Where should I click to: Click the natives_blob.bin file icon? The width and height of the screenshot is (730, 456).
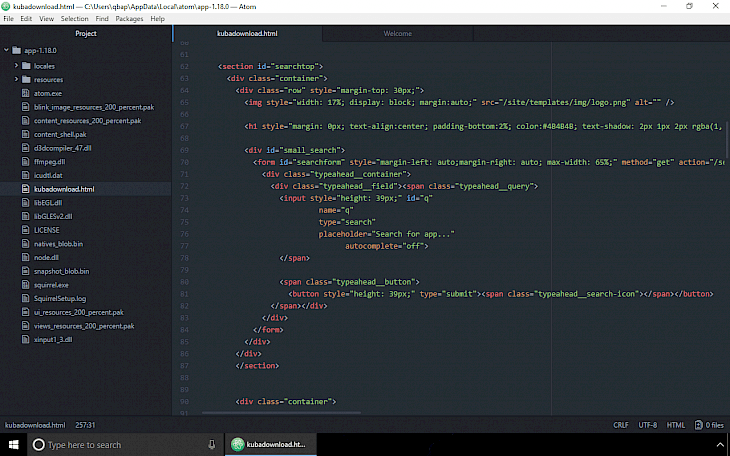tap(26, 244)
